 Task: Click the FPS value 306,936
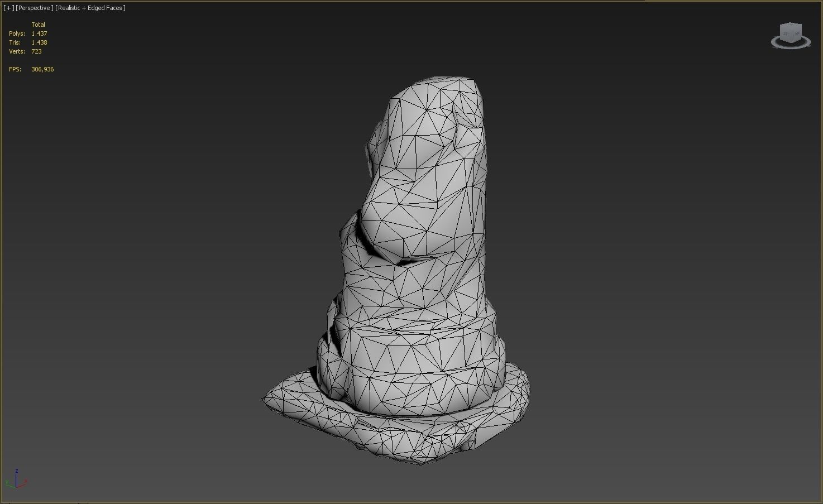[x=42, y=69]
